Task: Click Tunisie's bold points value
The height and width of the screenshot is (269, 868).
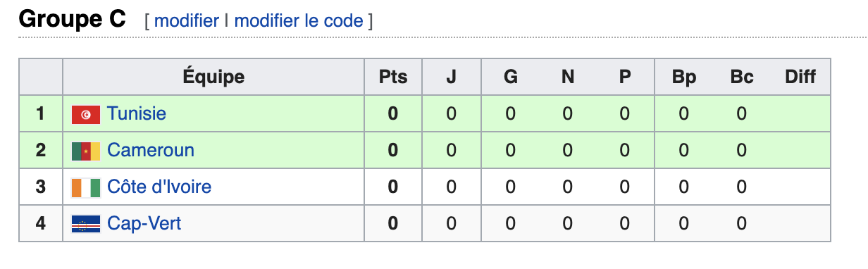Action: click(x=393, y=113)
